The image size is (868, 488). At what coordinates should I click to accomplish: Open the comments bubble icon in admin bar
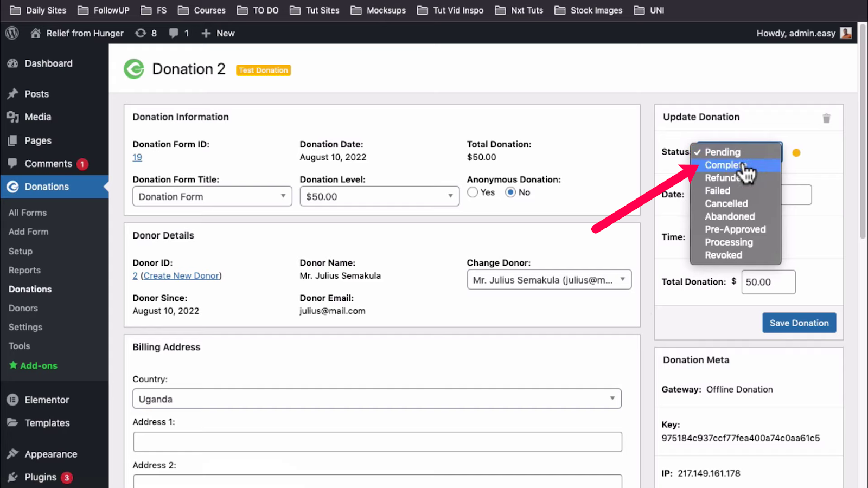pos(174,33)
